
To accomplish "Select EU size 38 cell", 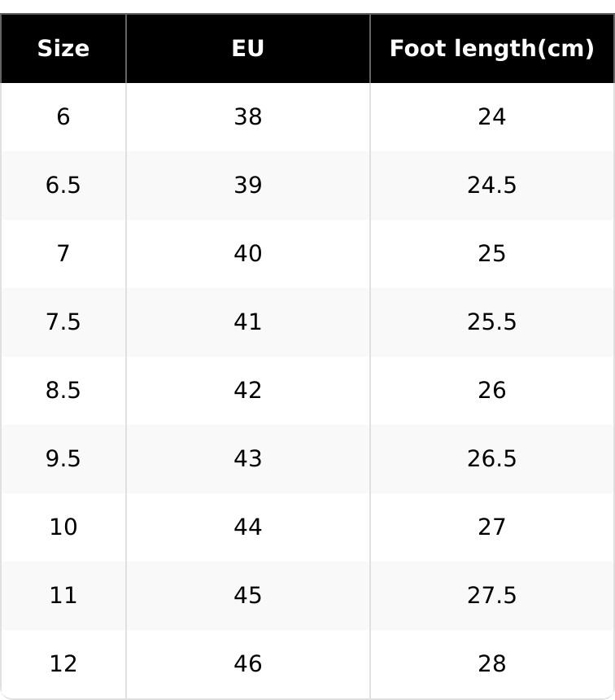I will click(x=248, y=117).
